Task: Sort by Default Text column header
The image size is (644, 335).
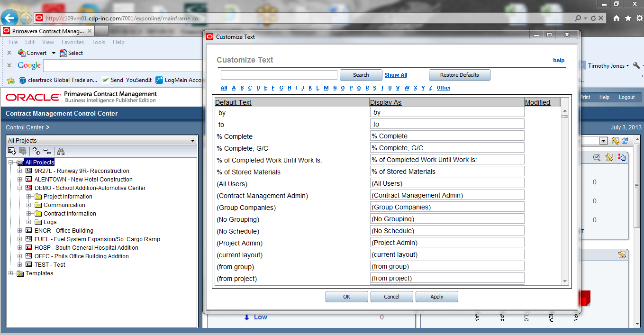Action: pos(233,102)
